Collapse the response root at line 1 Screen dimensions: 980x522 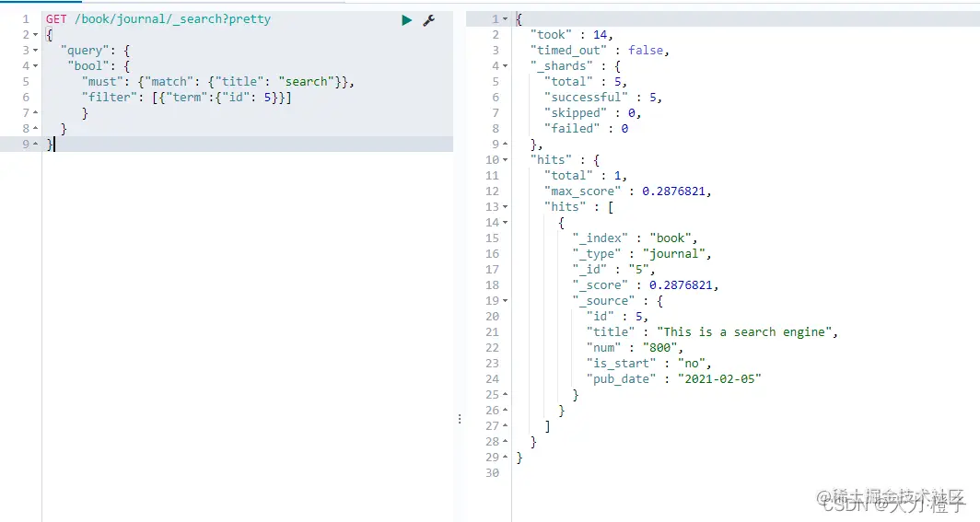(x=505, y=19)
